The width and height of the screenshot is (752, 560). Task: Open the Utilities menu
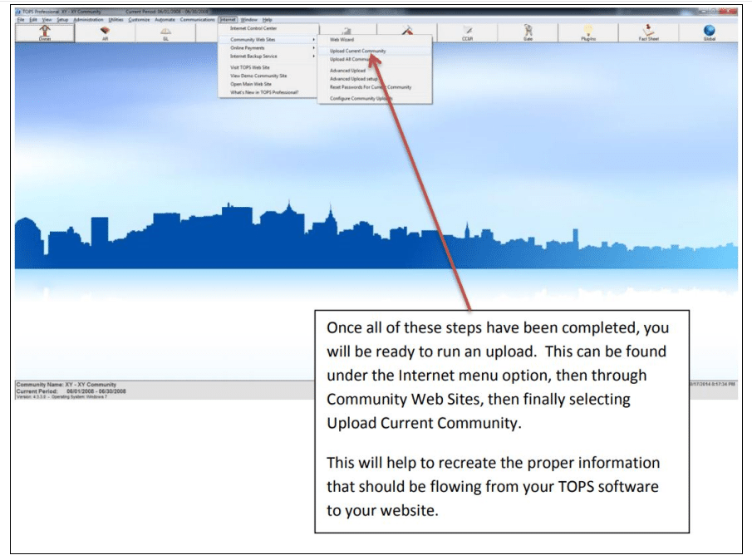pyautogui.click(x=116, y=20)
